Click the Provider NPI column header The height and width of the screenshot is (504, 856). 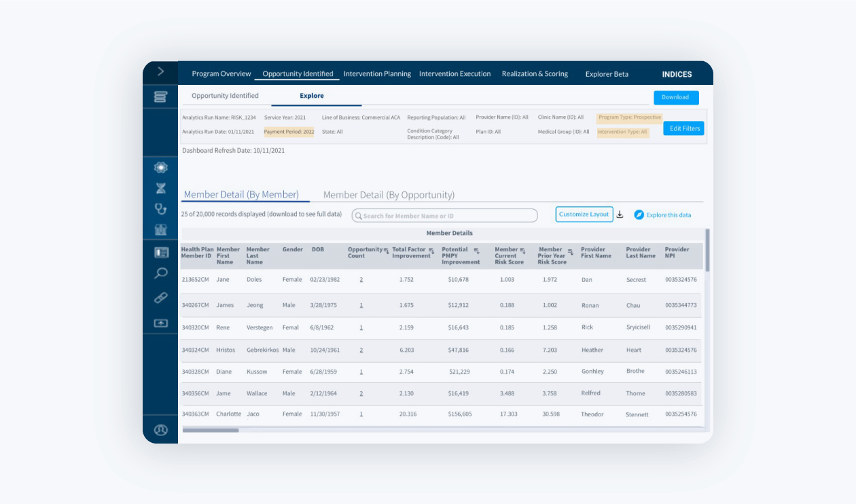tap(677, 253)
